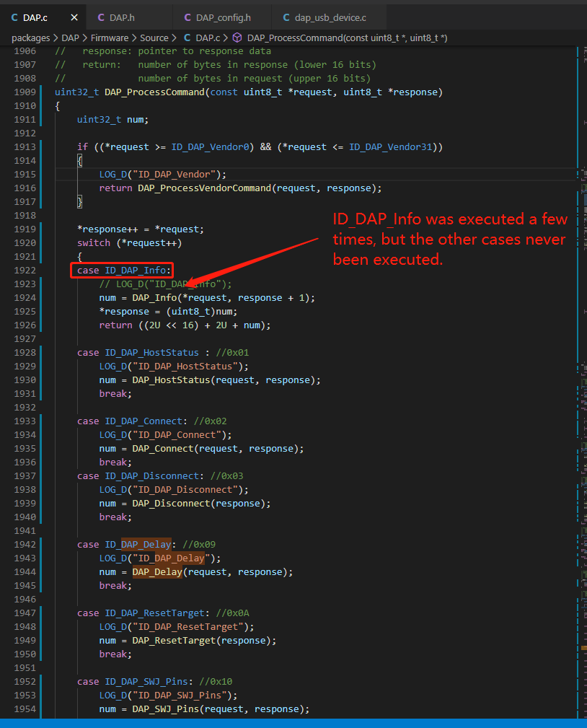The width and height of the screenshot is (587, 728).
Task: Click DAP_Disconnect call on line 1939
Action: pyautogui.click(x=171, y=504)
